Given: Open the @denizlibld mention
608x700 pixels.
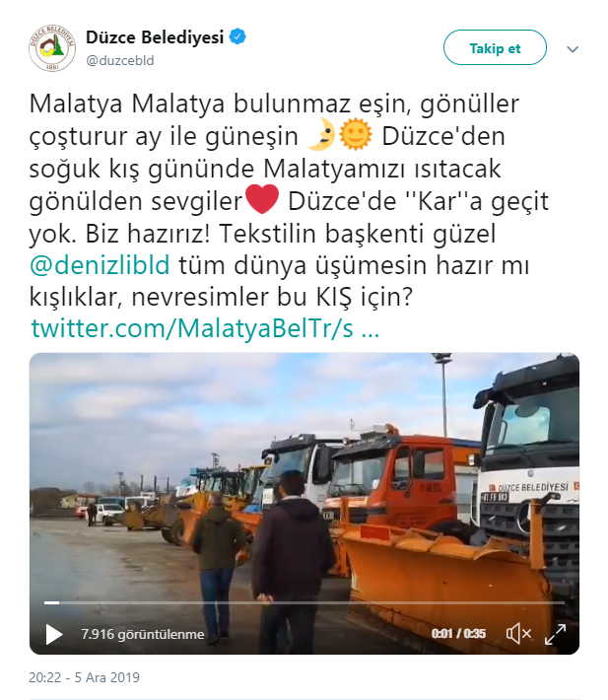Looking at the screenshot, I should [100, 265].
